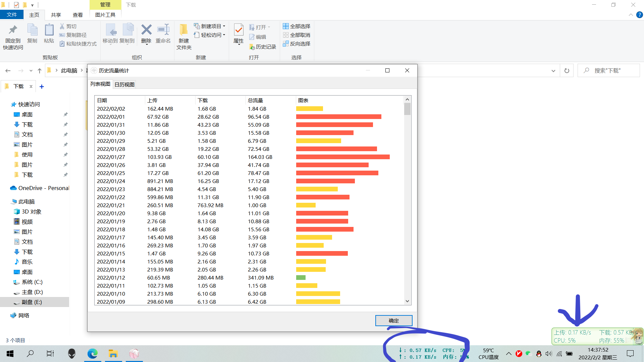The image size is (644, 362).
Task: Click the traffic list scrollbar down arrow
Action: click(x=407, y=301)
